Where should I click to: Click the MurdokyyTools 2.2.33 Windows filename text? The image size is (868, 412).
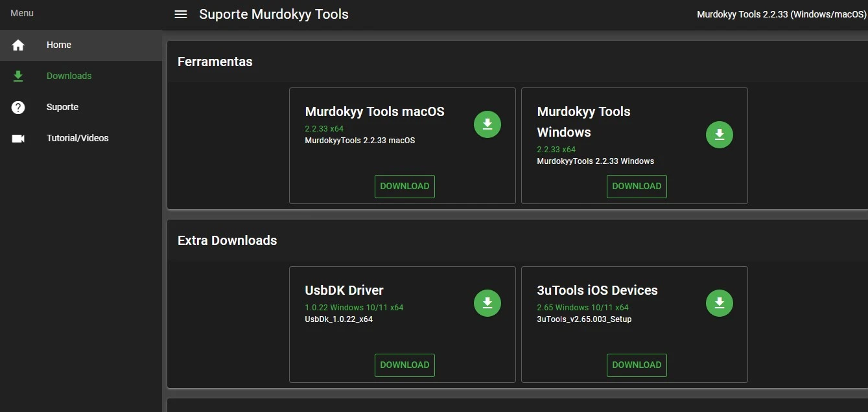[x=595, y=161]
